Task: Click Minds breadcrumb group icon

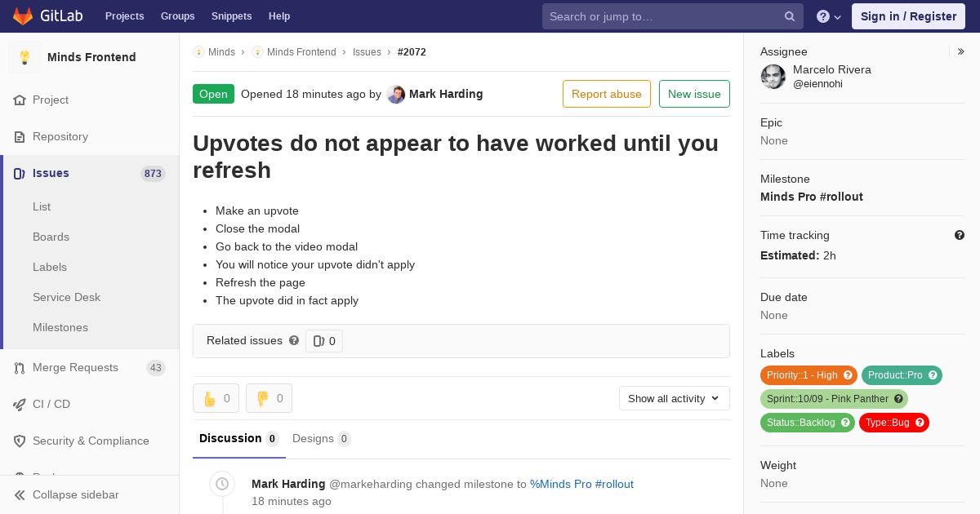Action: point(198,52)
